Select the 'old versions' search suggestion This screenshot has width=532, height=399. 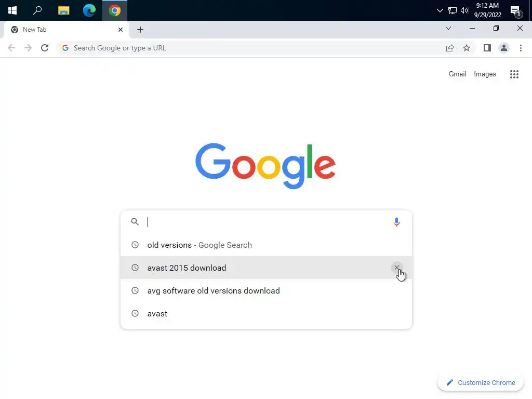click(x=266, y=245)
